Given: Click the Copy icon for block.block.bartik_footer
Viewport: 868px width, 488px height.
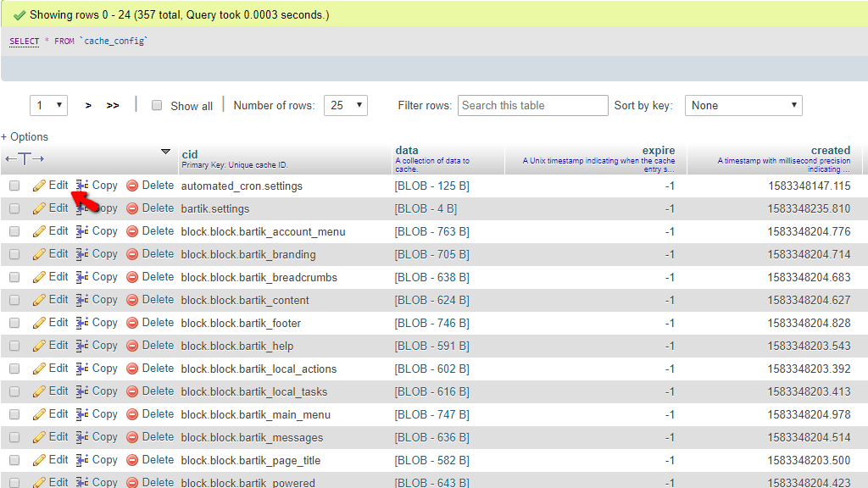Looking at the screenshot, I should click(82, 323).
